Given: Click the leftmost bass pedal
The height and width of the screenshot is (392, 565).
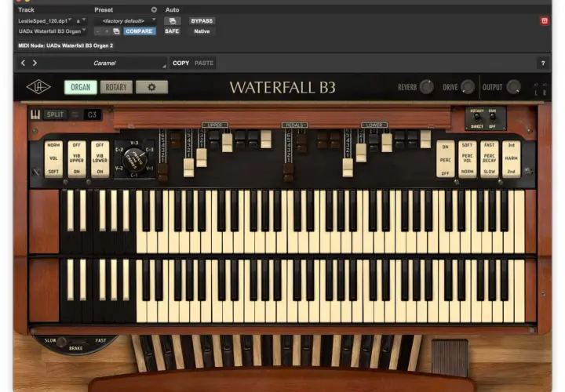Looking at the screenshot, I should (140, 353).
